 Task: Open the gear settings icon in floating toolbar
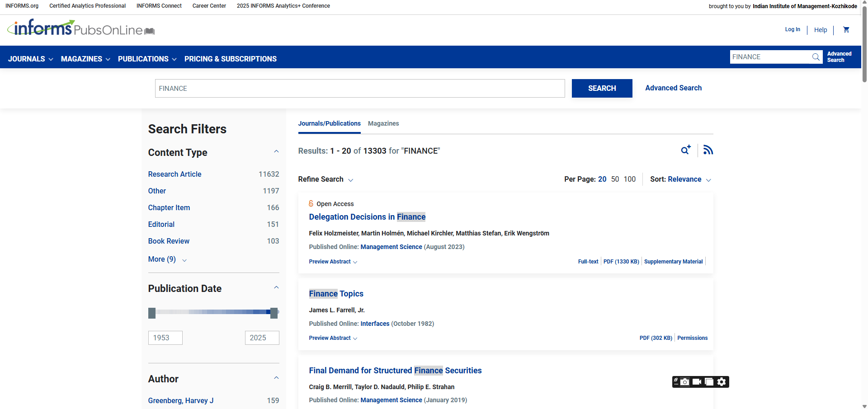(x=722, y=382)
